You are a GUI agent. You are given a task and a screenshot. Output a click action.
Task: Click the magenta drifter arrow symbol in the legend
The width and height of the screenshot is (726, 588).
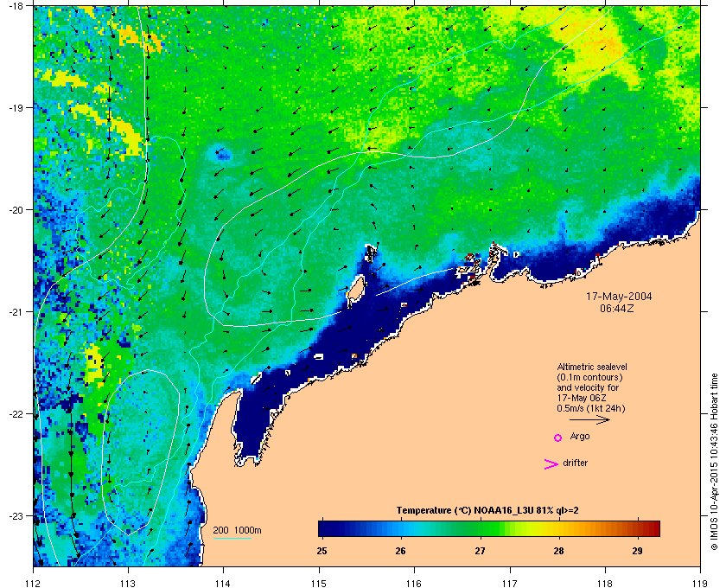(x=551, y=464)
